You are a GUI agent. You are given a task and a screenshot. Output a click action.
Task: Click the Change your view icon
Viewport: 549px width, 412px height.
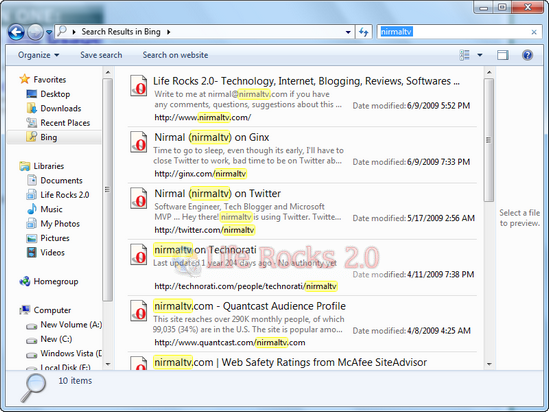pos(464,55)
